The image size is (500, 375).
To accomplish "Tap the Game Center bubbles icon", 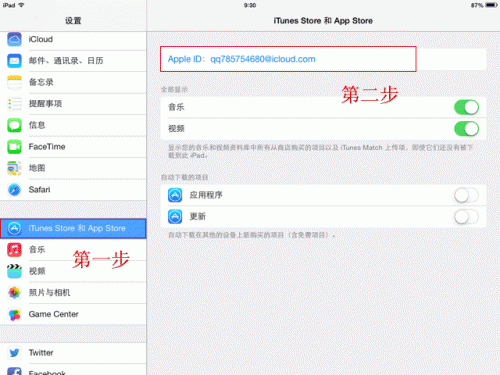I will [x=14, y=314].
